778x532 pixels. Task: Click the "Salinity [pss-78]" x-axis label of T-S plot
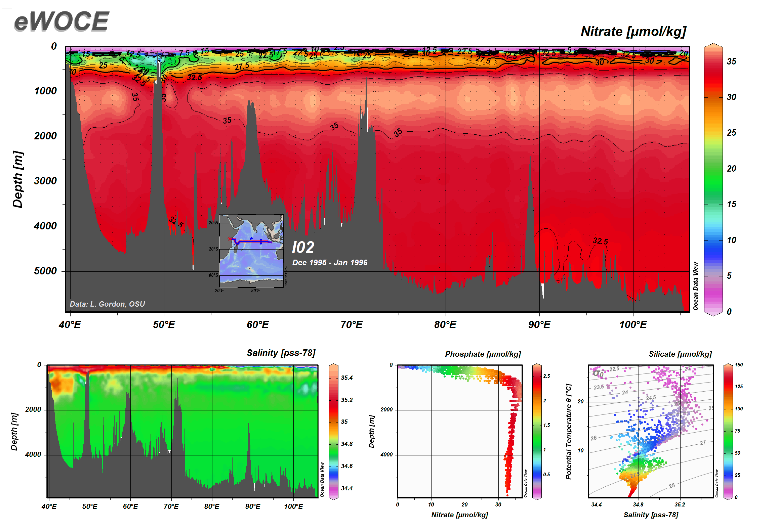point(651,515)
